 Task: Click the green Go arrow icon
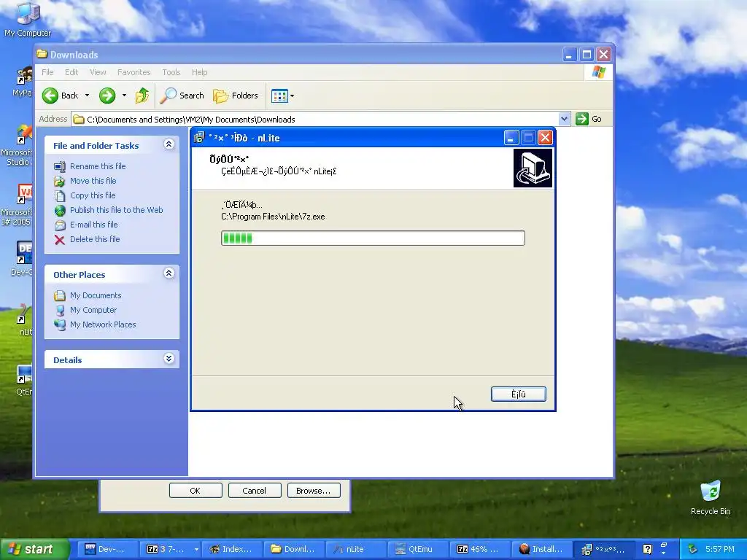pyautogui.click(x=581, y=119)
